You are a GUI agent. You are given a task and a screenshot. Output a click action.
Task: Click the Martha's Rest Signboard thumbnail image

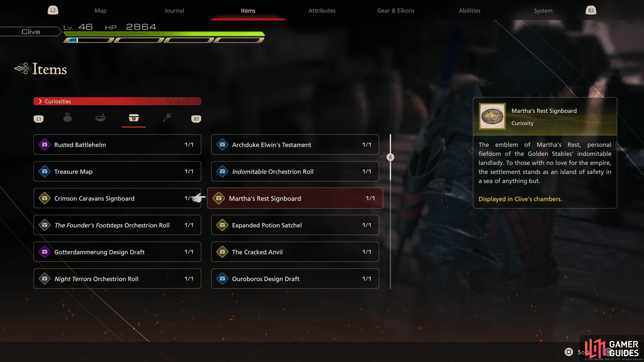point(492,116)
